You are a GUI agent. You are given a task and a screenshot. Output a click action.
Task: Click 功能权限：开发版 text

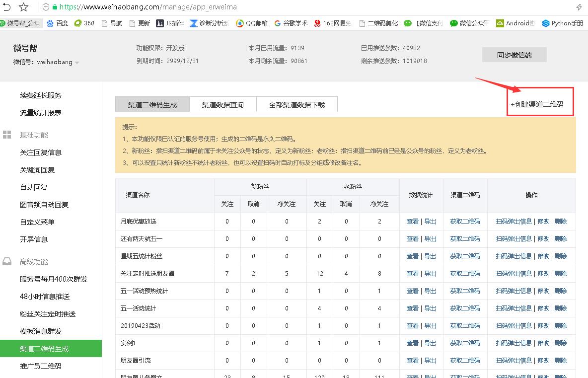coord(160,48)
